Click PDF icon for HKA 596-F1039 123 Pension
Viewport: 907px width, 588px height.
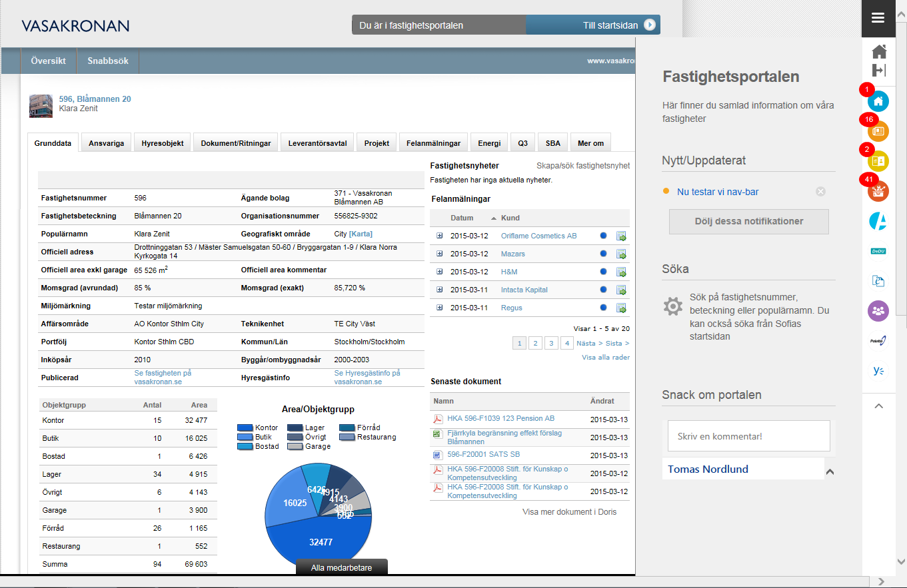tap(438, 419)
